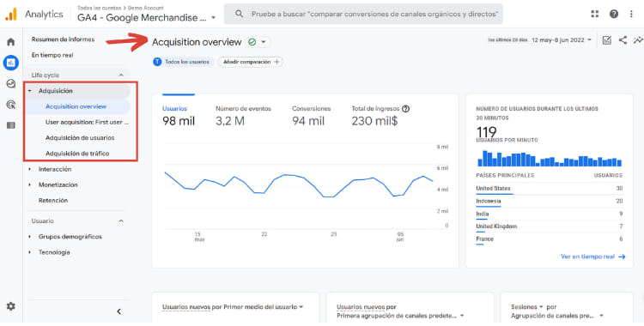
Task: Open the three-dot more options menu
Action: click(631, 14)
